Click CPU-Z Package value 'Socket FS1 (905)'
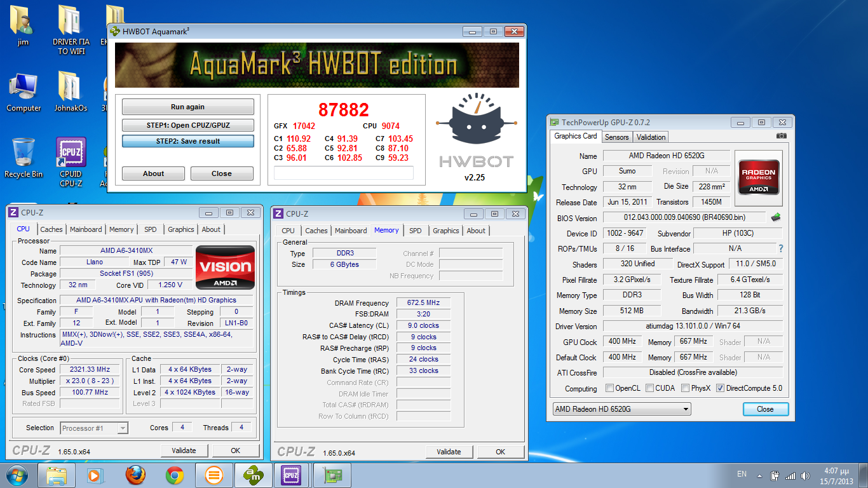The width and height of the screenshot is (868, 488). tap(126, 273)
